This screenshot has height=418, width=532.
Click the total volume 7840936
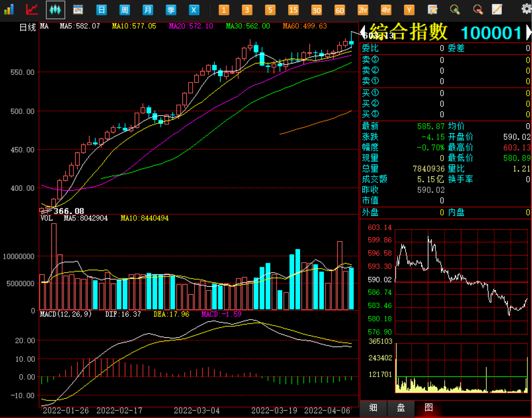coord(429,169)
